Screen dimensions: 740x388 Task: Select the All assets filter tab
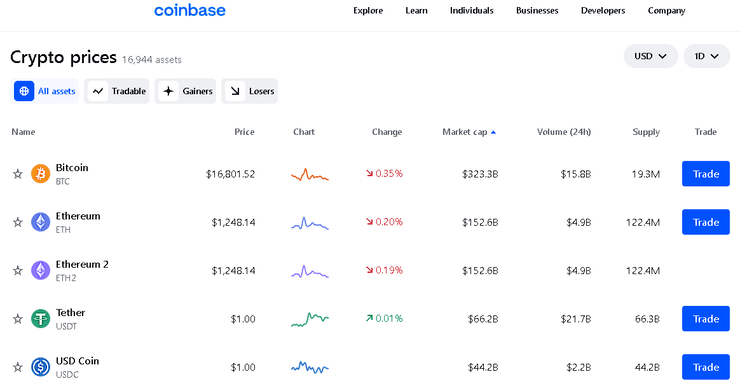(44, 91)
